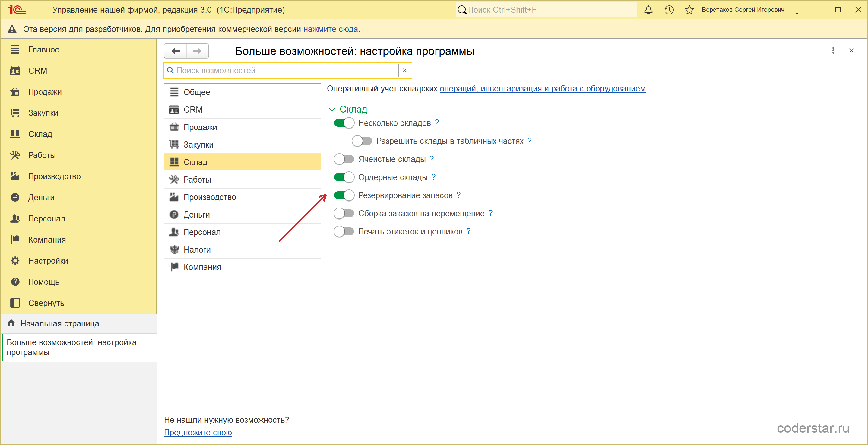Select Деньги in settings category list
The image size is (868, 445).
242,215
